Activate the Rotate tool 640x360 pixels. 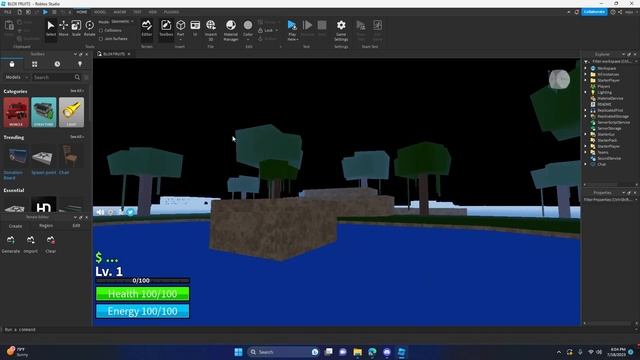[89, 28]
